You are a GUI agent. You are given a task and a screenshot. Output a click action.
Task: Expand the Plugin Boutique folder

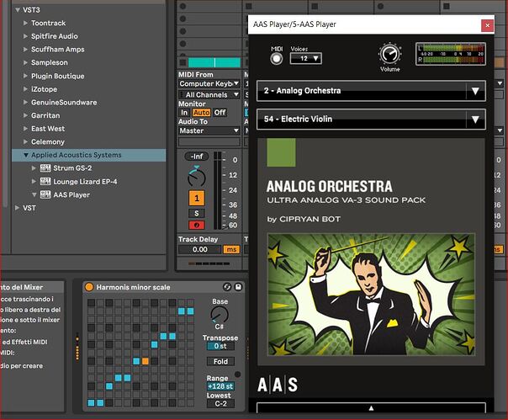[x=25, y=76]
